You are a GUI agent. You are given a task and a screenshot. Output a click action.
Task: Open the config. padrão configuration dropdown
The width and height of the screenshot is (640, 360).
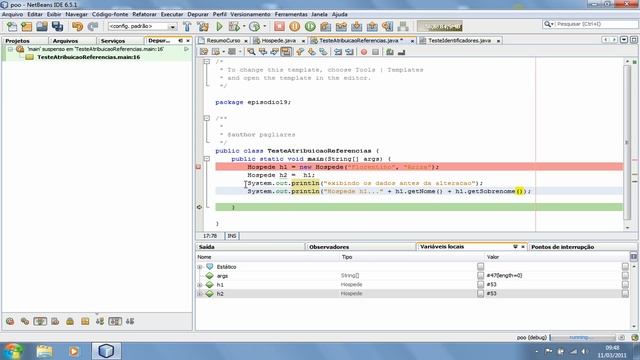[173, 27]
